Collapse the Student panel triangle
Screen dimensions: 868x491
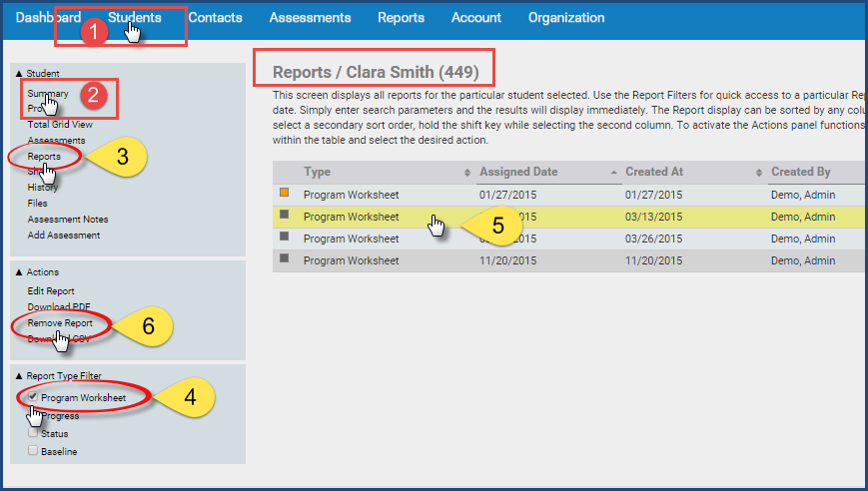(x=19, y=74)
